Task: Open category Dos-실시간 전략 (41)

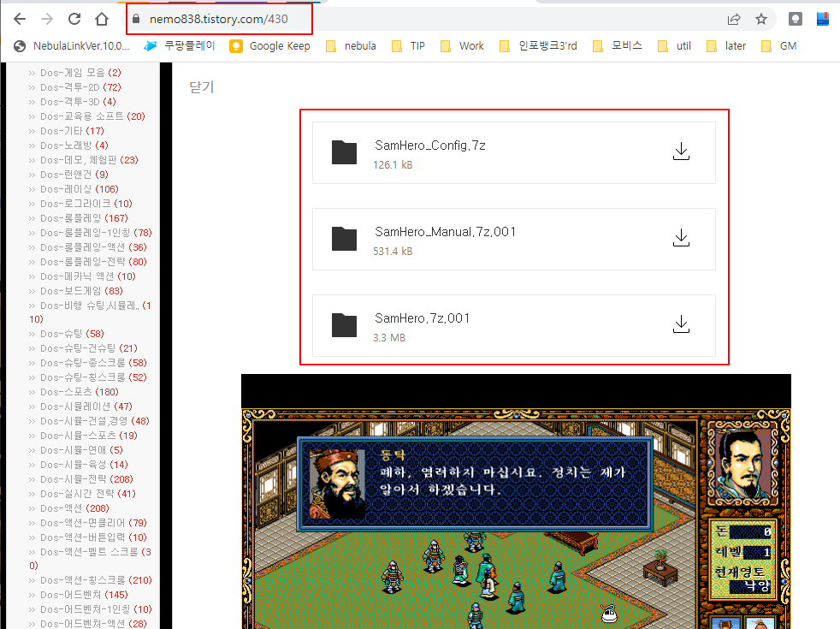Action: [88, 494]
